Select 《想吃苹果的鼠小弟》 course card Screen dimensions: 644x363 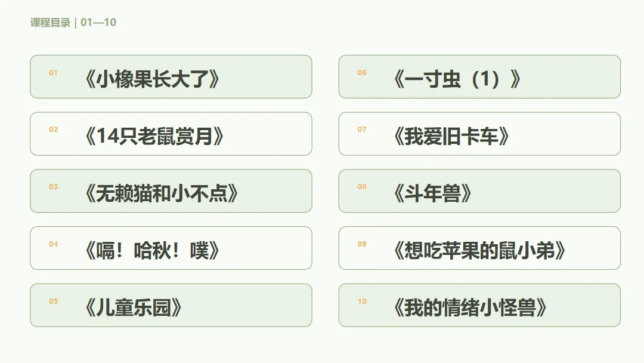[479, 248]
